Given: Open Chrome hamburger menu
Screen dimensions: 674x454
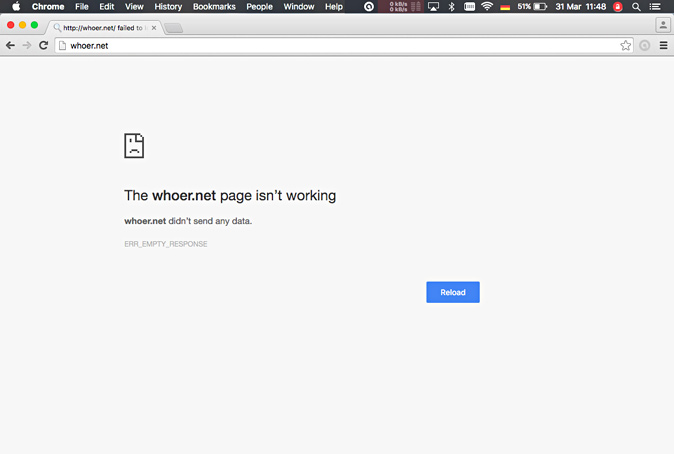Looking at the screenshot, I should 663,45.
